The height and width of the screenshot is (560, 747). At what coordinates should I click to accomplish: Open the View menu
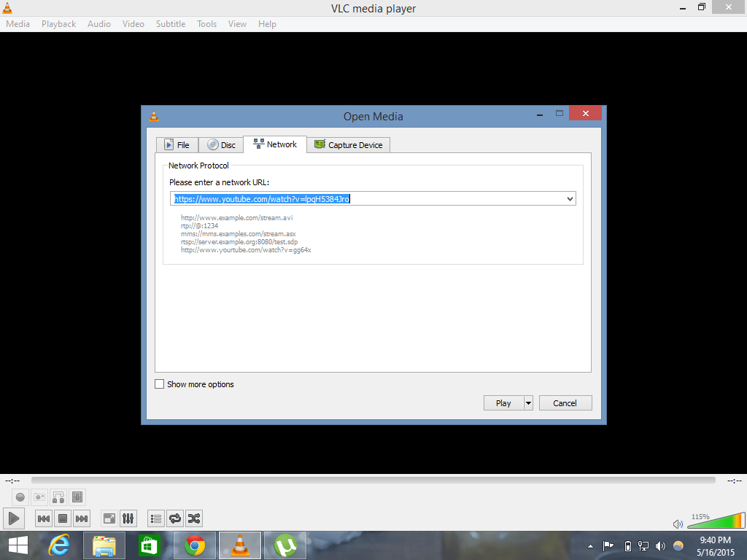click(x=237, y=24)
